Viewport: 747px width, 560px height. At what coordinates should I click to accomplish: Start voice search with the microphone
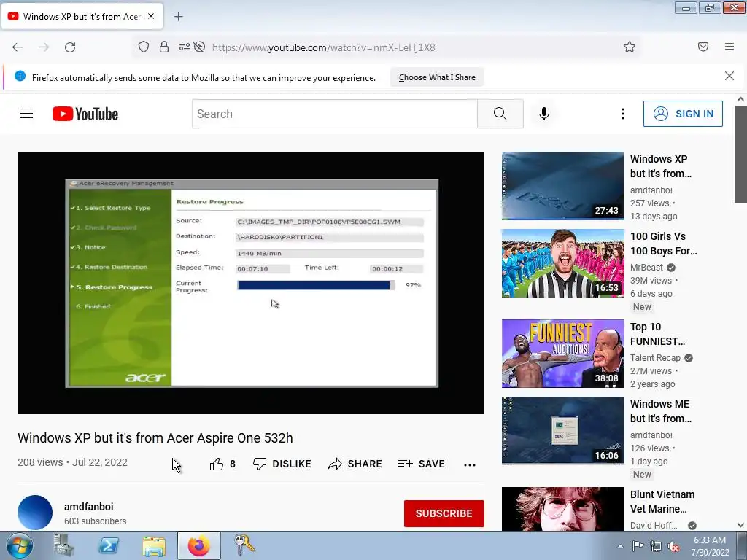[x=544, y=114]
